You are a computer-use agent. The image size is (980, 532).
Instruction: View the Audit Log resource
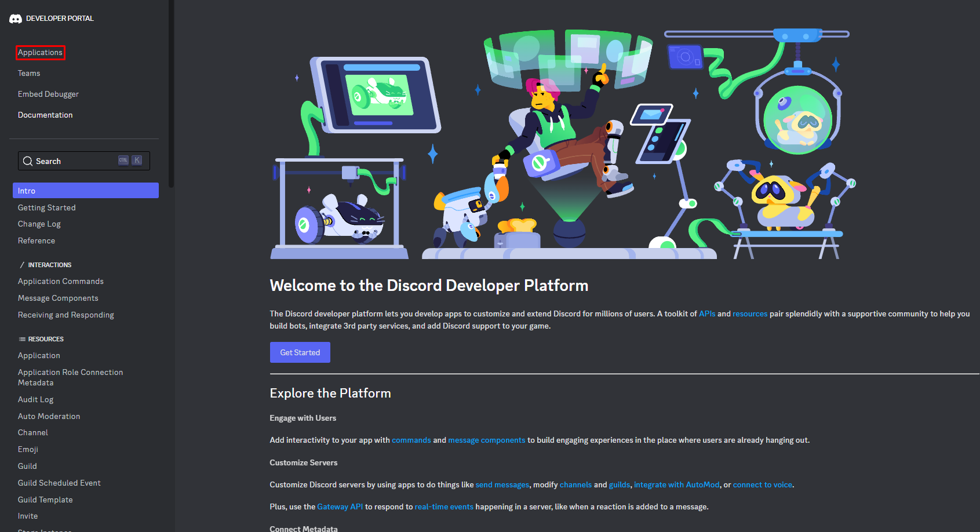[x=35, y=399]
